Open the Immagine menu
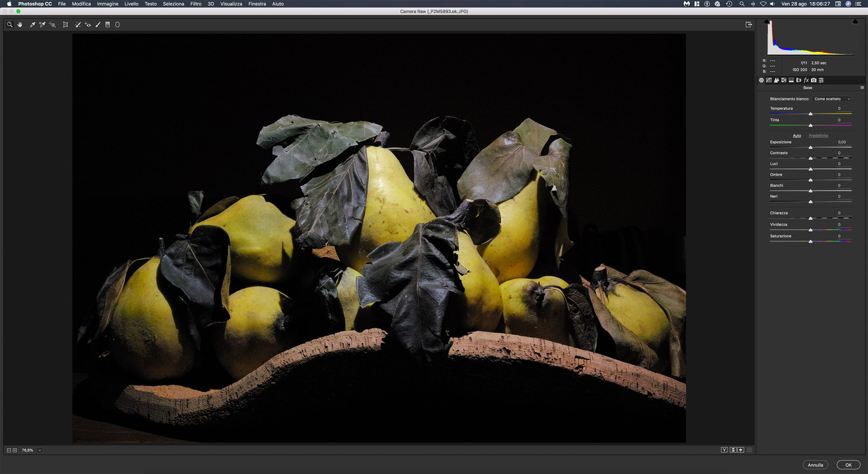 (107, 3)
